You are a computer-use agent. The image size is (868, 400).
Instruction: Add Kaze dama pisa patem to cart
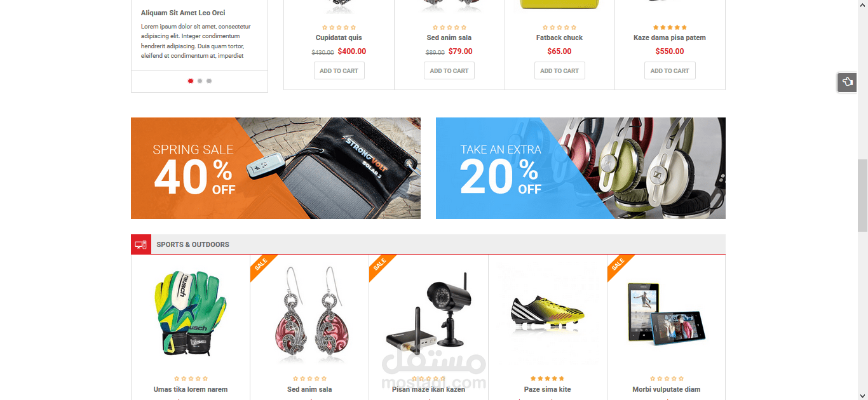pyautogui.click(x=670, y=70)
